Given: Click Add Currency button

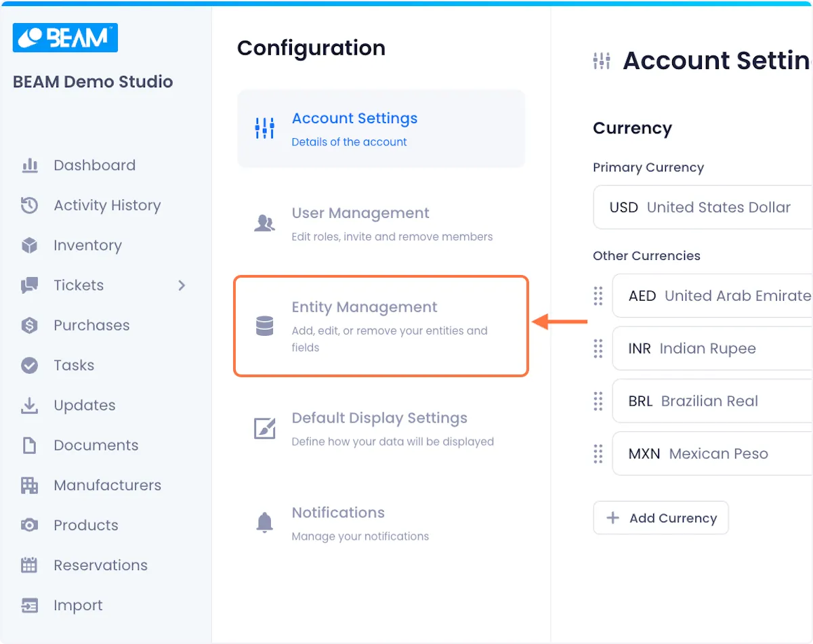Looking at the screenshot, I should (661, 518).
